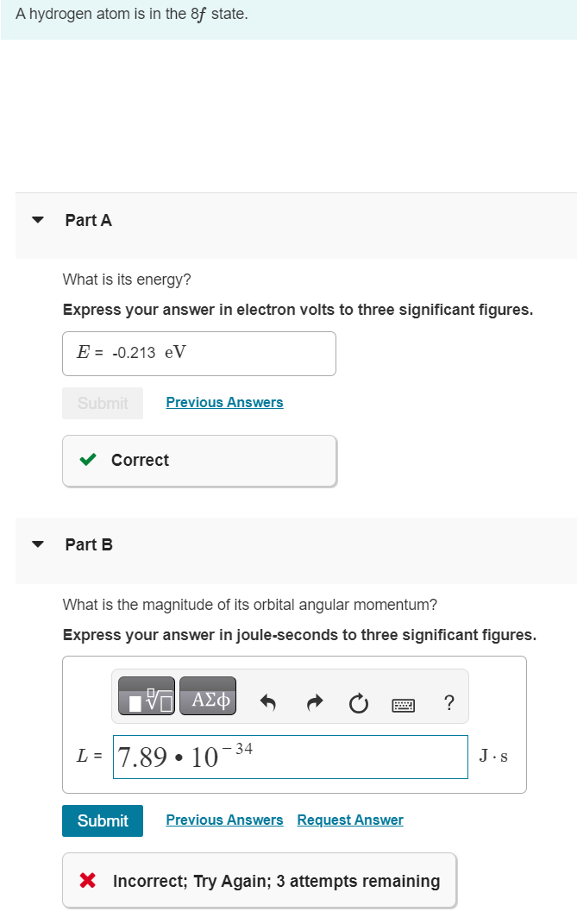Collapse the Part B section
This screenshot has width=577, height=924.
[x=37, y=544]
